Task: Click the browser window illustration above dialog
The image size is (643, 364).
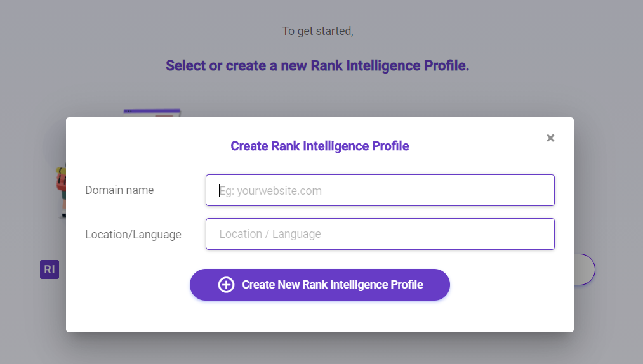Action: (152, 113)
